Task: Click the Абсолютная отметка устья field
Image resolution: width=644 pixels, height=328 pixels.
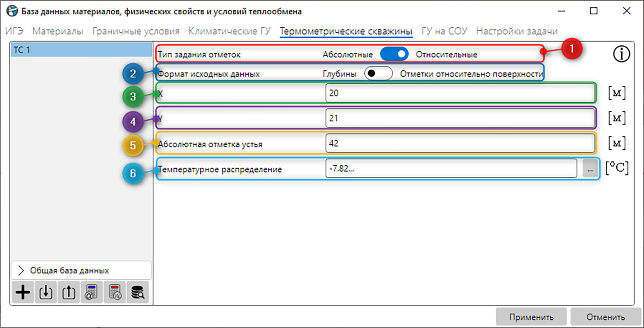Action: click(x=460, y=143)
